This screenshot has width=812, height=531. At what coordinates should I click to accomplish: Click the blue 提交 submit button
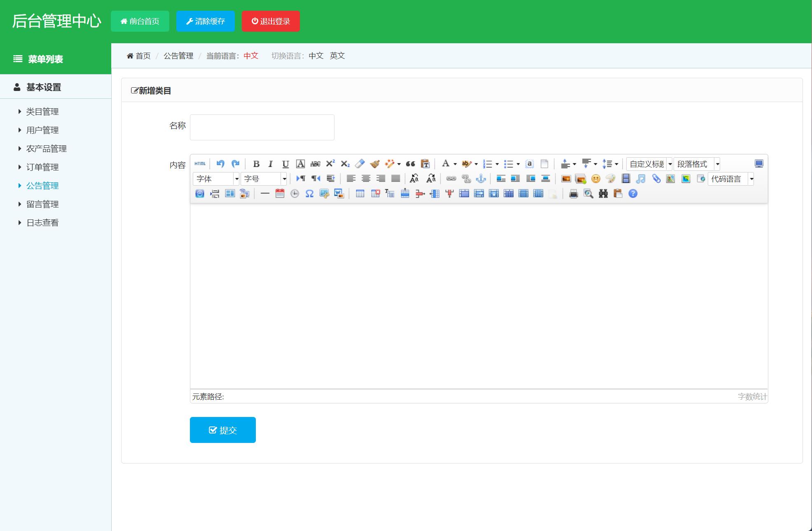[222, 430]
